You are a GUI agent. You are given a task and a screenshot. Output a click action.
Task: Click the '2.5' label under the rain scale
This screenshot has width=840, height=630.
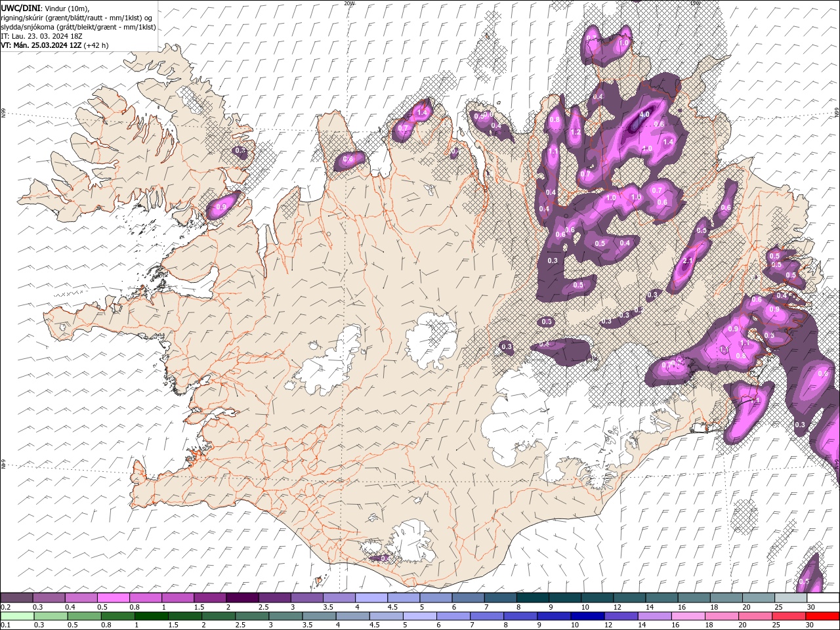(240, 625)
